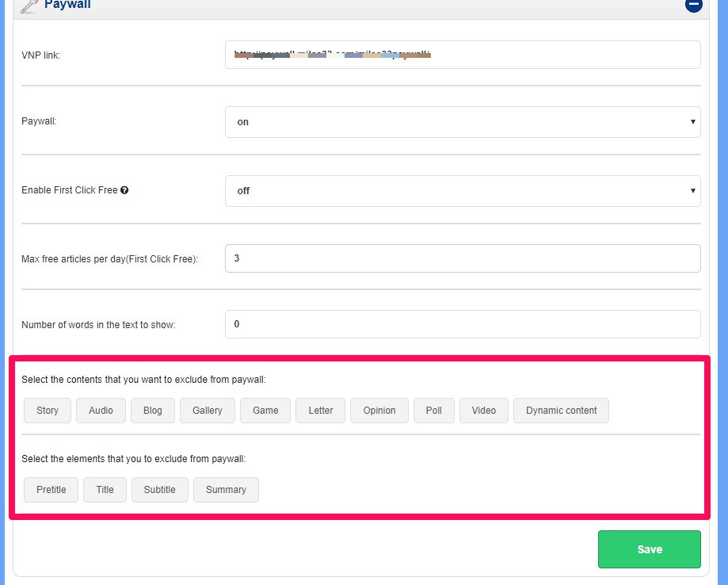Open the Enable First Click Free dropdown
Screen dimensions: 728x585
click(x=463, y=191)
